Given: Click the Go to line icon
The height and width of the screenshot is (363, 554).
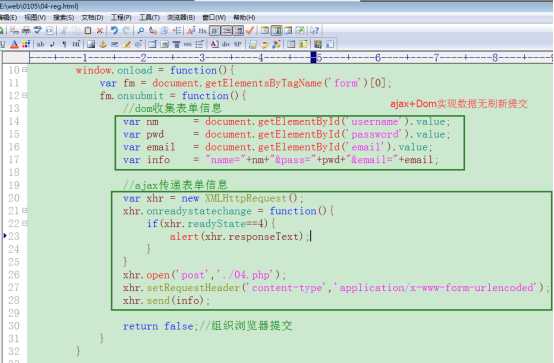Looking at the screenshot, I should (177, 31).
